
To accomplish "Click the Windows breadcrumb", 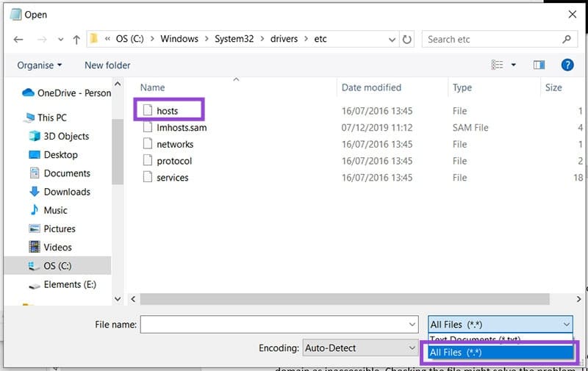I will [179, 39].
